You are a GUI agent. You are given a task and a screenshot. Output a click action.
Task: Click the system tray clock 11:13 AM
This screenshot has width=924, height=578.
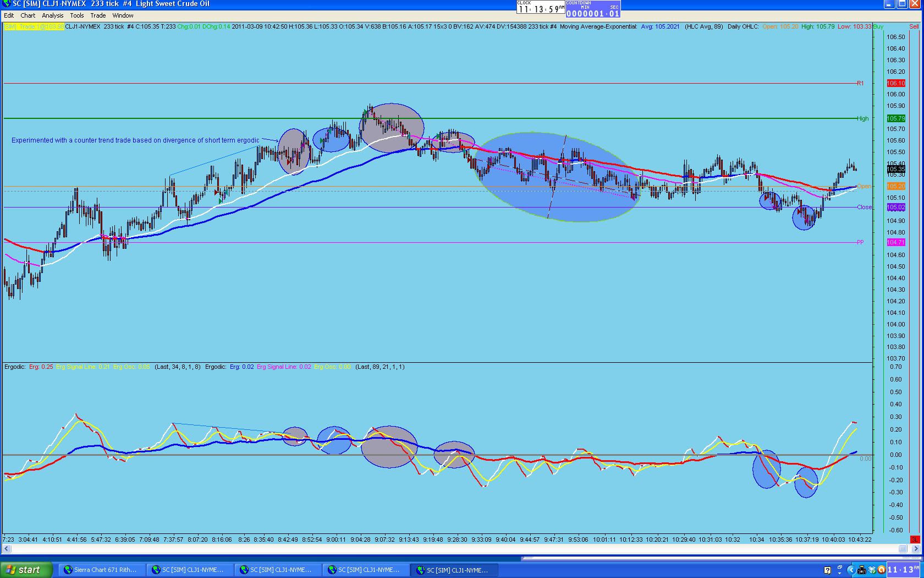904,570
